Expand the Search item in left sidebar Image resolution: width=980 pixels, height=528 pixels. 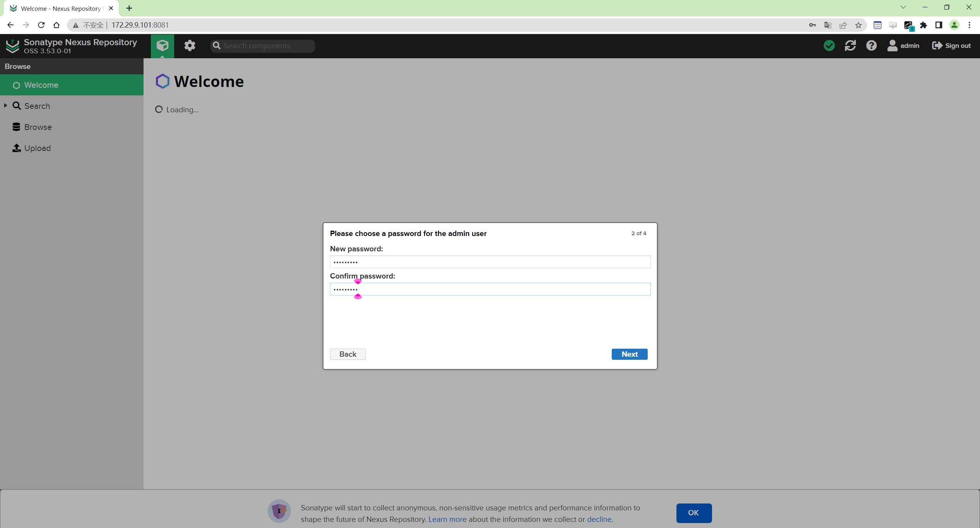point(5,105)
